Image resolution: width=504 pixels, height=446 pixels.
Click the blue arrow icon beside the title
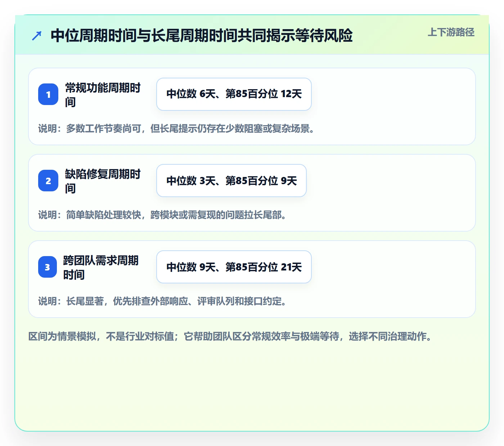(37, 36)
